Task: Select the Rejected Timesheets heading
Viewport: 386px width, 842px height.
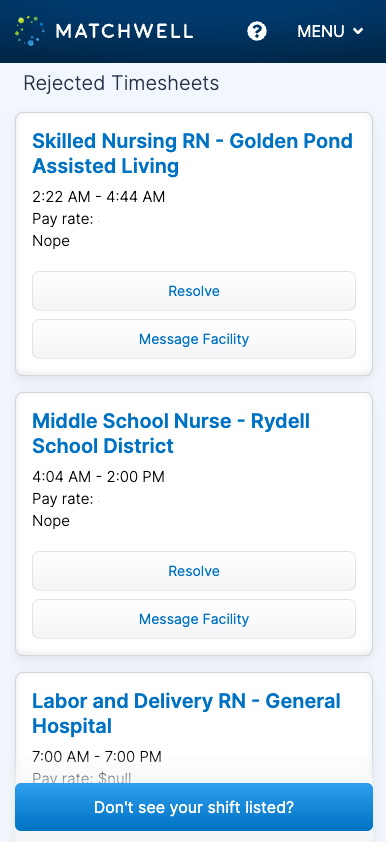Action: pos(121,83)
